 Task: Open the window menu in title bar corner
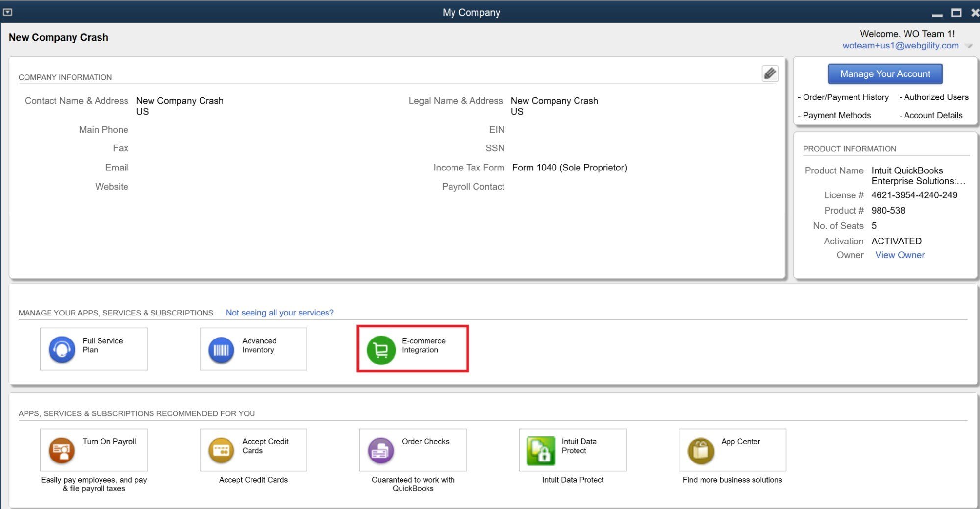(7, 12)
